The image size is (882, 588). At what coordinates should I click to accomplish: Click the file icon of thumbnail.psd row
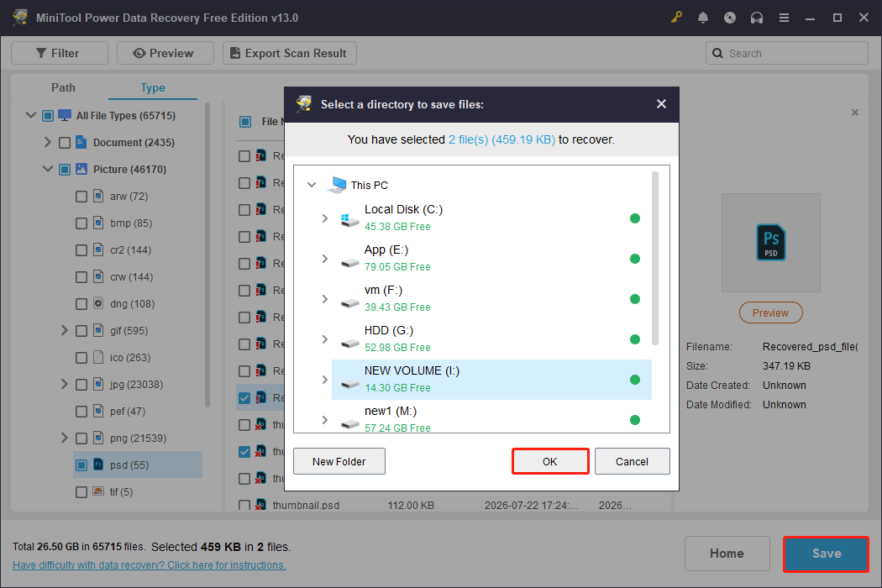click(260, 505)
